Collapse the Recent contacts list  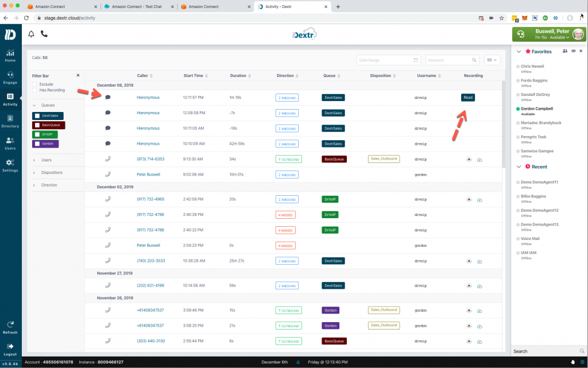click(519, 166)
